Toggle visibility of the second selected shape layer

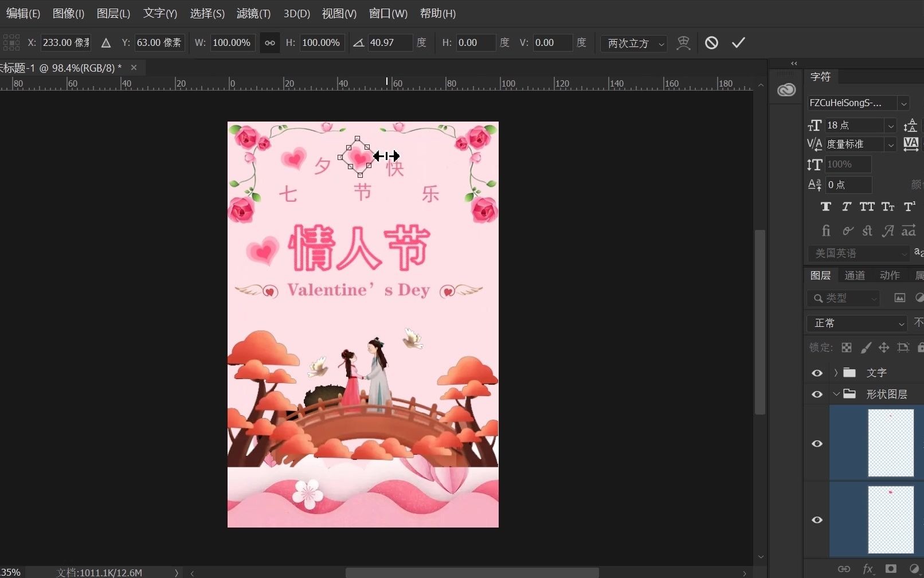817,520
